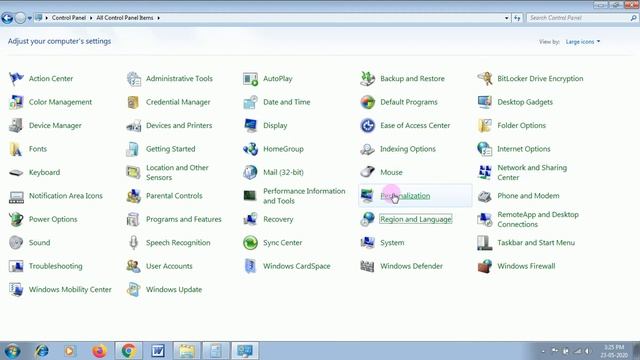
Task: Click the Power Options icon
Action: [16, 219]
